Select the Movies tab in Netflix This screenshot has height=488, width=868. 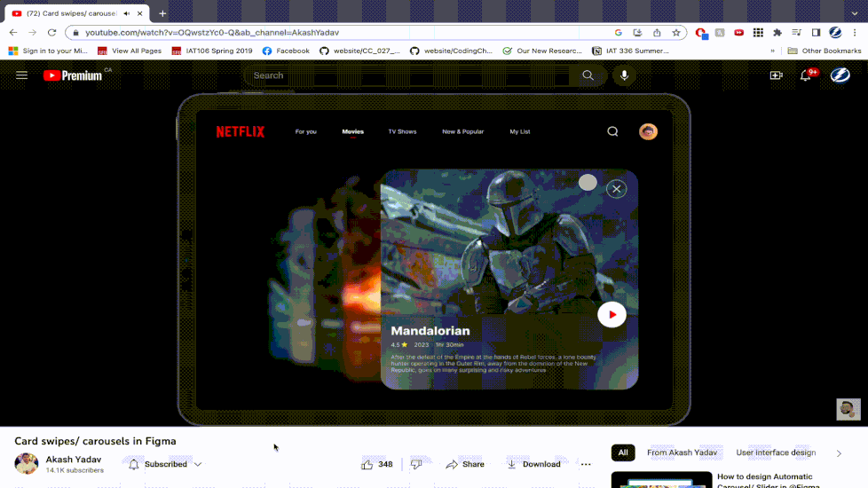[x=352, y=131]
